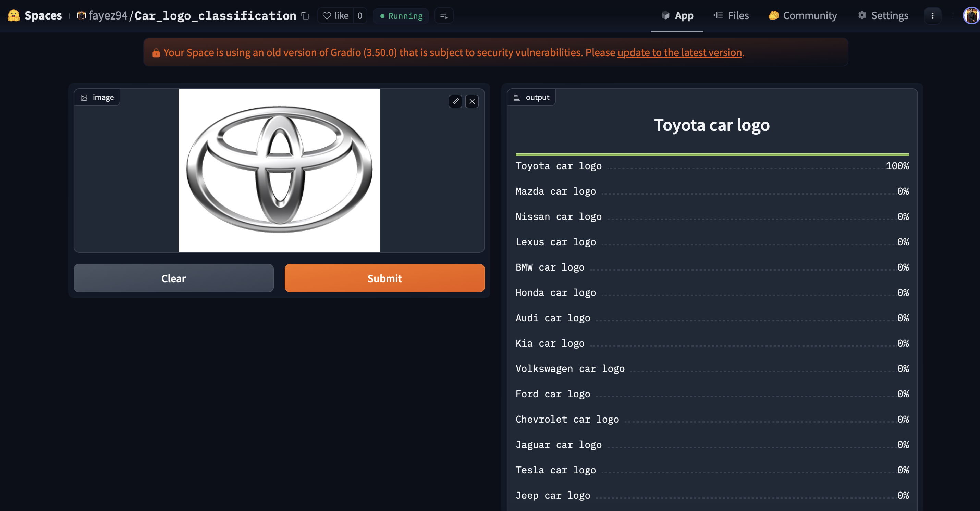This screenshot has height=511, width=980.
Task: Click the output panel label icon
Action: [x=517, y=97]
